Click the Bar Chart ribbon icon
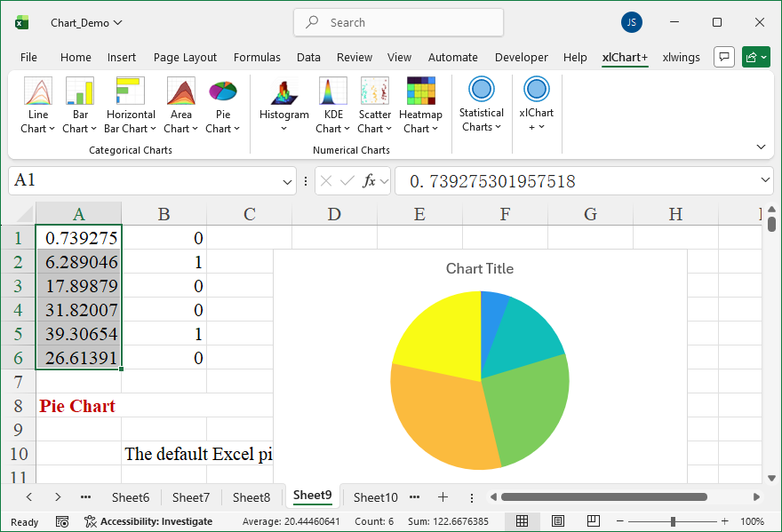This screenshot has height=532, width=782. [80, 92]
